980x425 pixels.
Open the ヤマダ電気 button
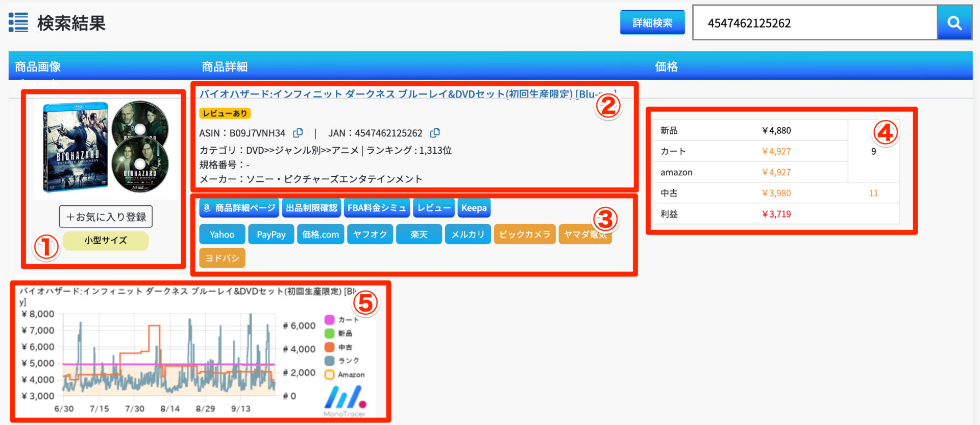point(585,234)
